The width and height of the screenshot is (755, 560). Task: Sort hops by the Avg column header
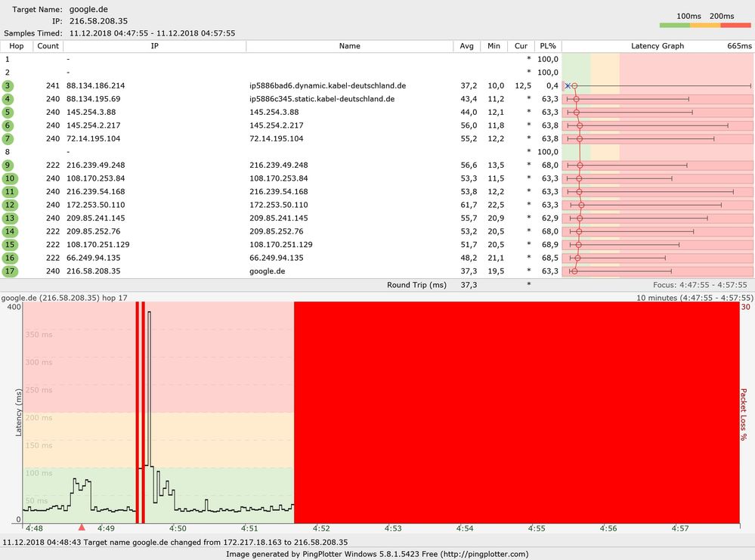coord(466,45)
